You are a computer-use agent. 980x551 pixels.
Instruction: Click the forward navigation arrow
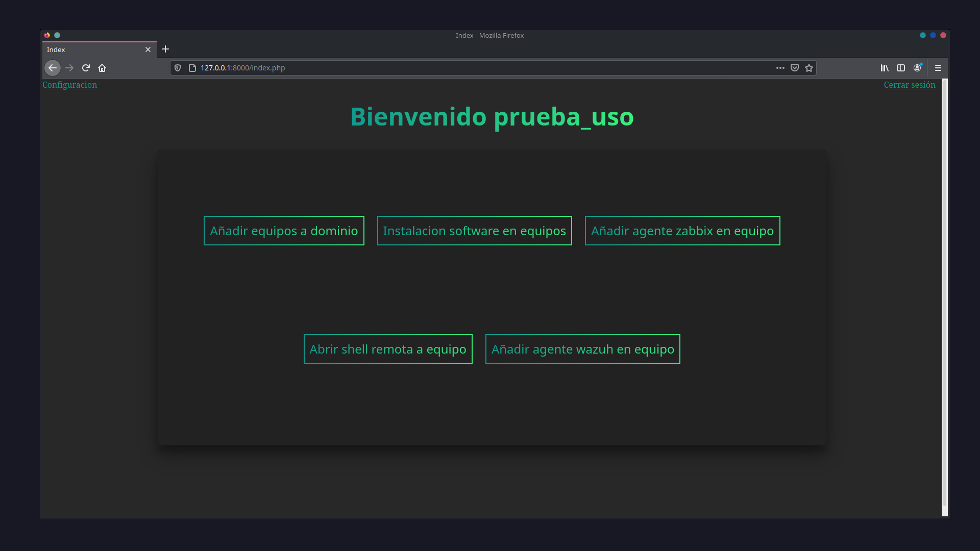69,68
